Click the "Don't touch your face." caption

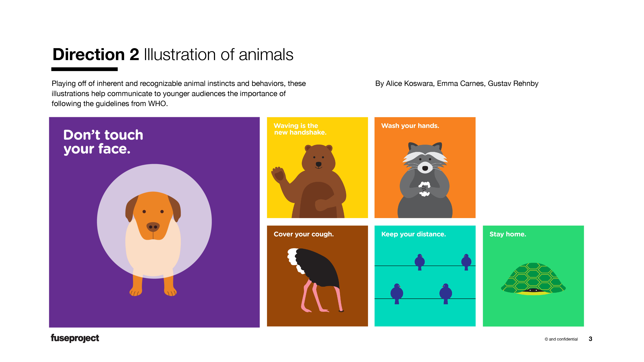[103, 142]
